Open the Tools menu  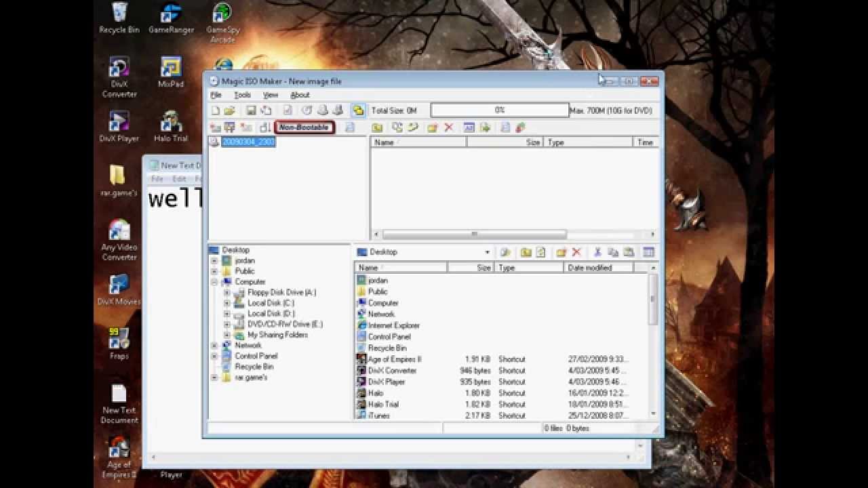pos(242,95)
